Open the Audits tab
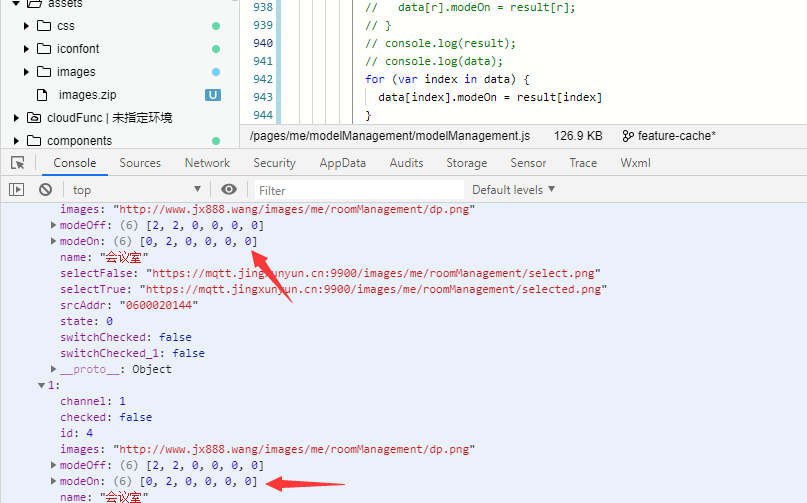Image resolution: width=807 pixels, height=503 pixels. pos(406,163)
